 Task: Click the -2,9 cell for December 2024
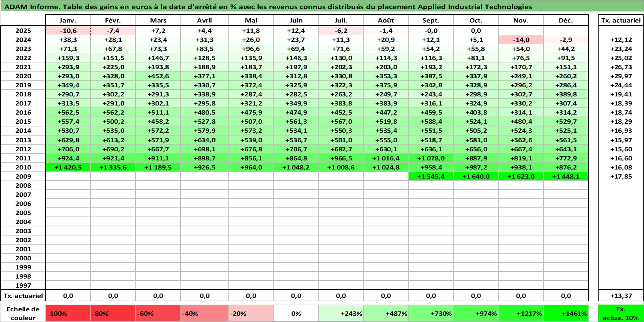(x=566, y=40)
